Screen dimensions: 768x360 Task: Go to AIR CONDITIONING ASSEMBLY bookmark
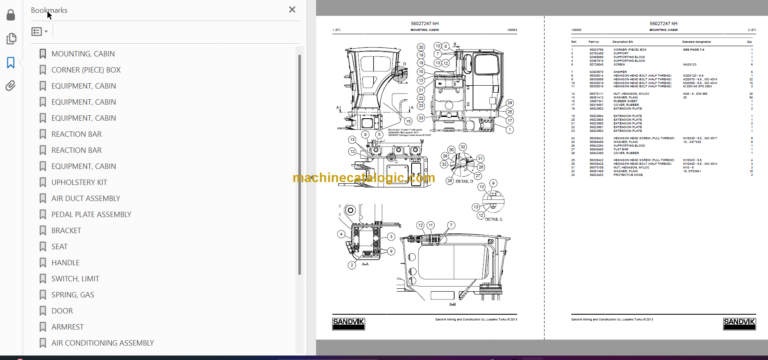102,343
